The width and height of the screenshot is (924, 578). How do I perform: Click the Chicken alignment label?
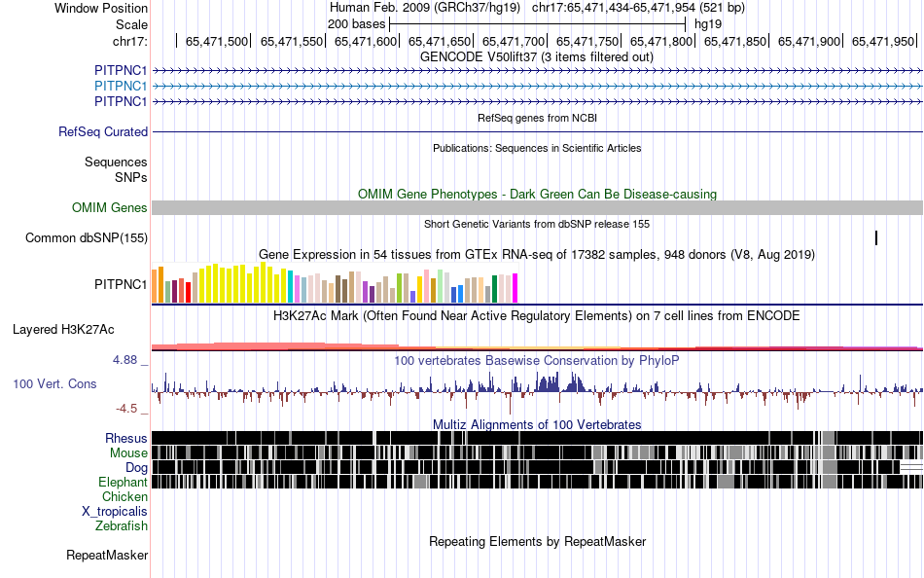(124, 496)
